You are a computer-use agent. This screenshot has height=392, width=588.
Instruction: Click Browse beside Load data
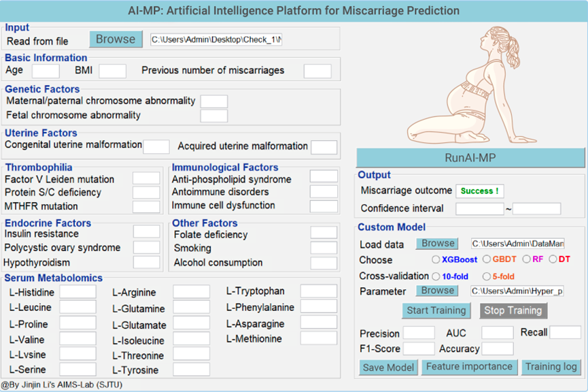437,244
